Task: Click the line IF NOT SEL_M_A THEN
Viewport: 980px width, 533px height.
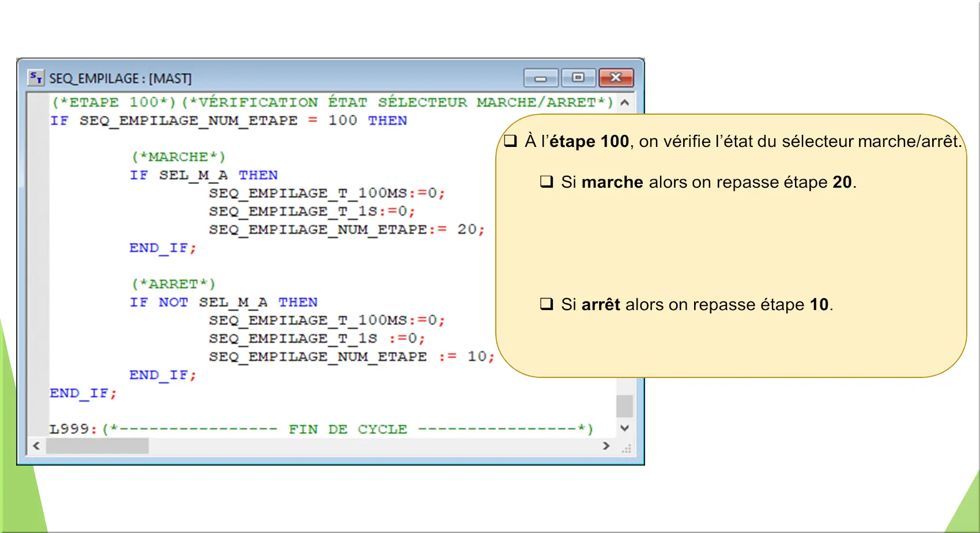Action: tap(224, 302)
